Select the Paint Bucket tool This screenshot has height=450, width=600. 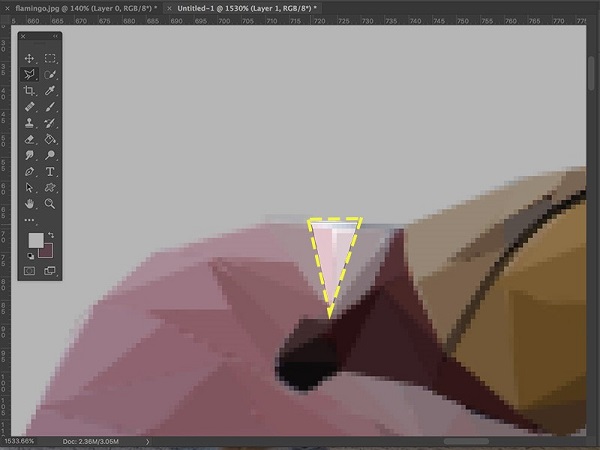[50, 139]
